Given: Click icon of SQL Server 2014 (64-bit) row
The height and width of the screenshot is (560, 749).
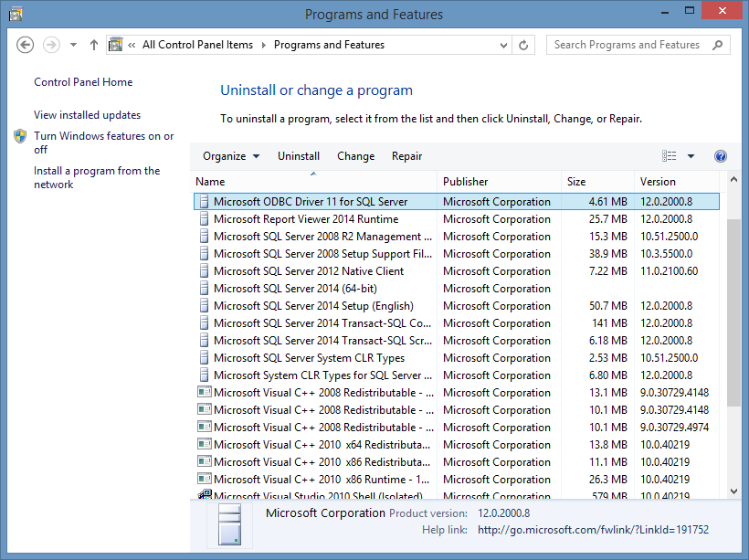Looking at the screenshot, I should click(x=204, y=289).
